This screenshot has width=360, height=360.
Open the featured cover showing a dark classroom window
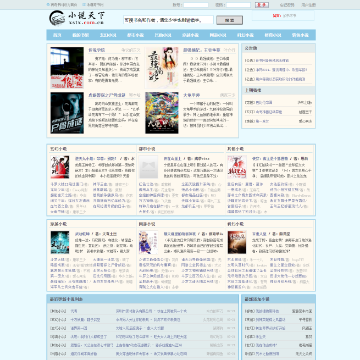pyautogui.click(x=67, y=68)
